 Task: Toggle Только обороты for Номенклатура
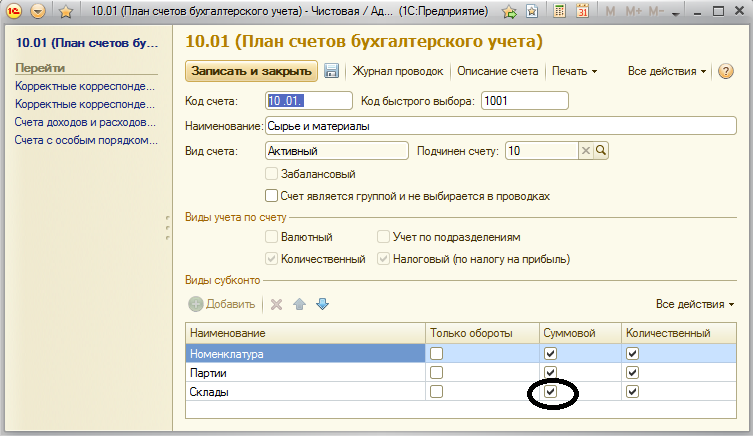click(437, 354)
